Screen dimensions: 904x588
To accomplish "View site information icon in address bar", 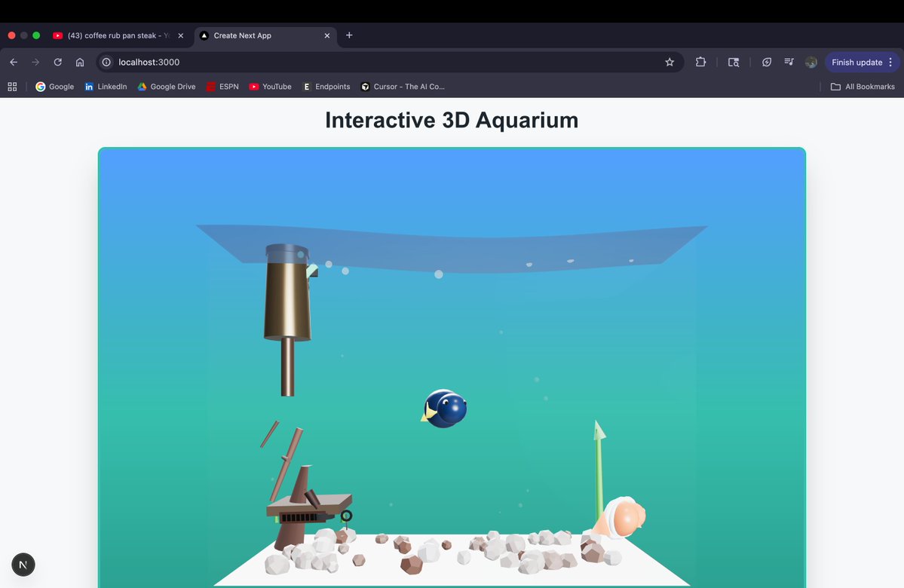I will click(106, 63).
